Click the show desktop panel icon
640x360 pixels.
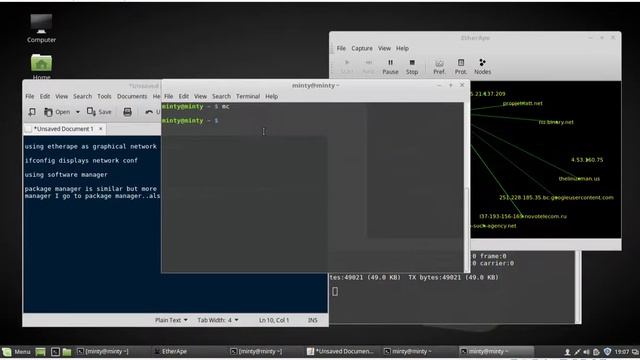point(40,351)
